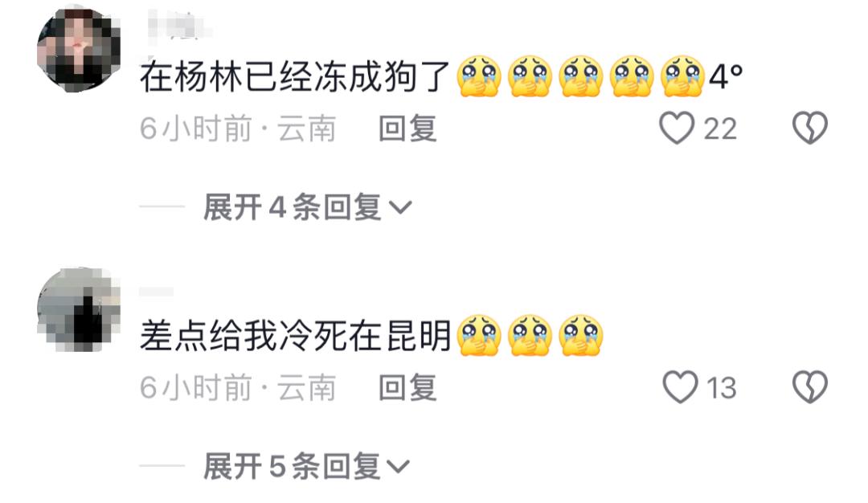Select the comment text 在杨林已经冻成狗了

[x=294, y=76]
